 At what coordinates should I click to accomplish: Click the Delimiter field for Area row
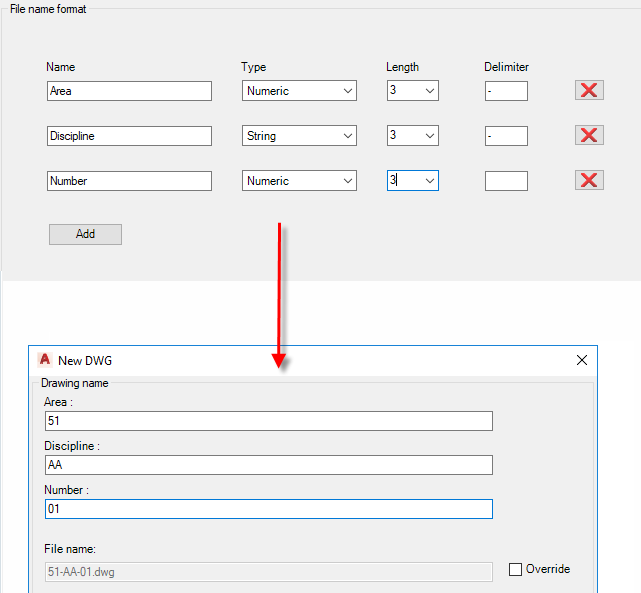[506, 91]
